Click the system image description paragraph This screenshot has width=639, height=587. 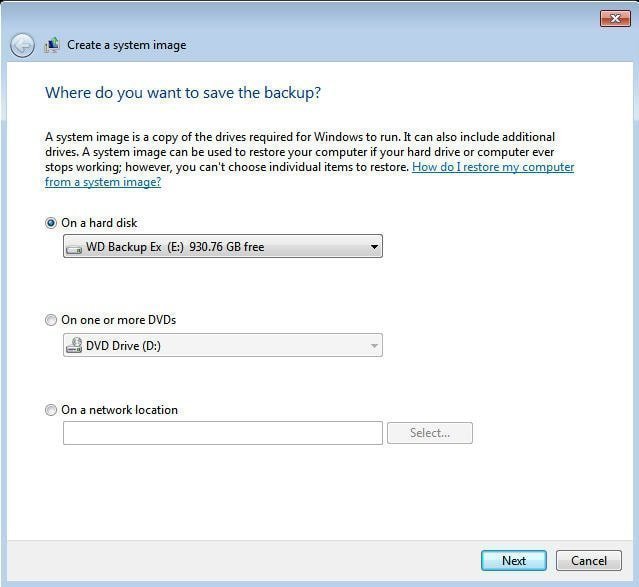tap(300, 152)
